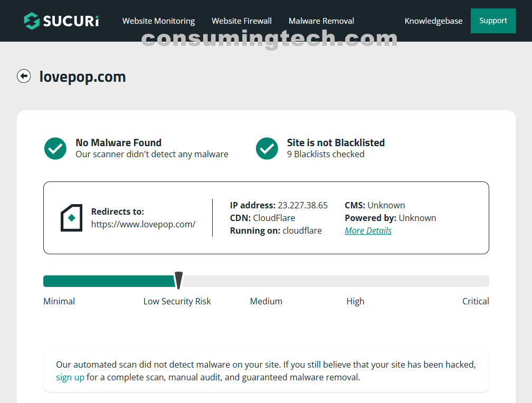Click the lovepop.com page heading
This screenshot has width=532, height=403.
click(82, 76)
